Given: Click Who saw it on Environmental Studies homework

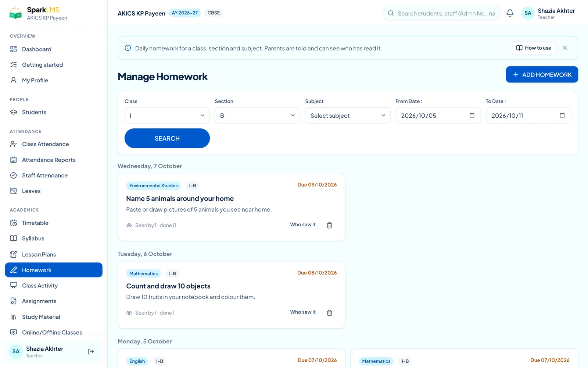Looking at the screenshot, I should (303, 225).
